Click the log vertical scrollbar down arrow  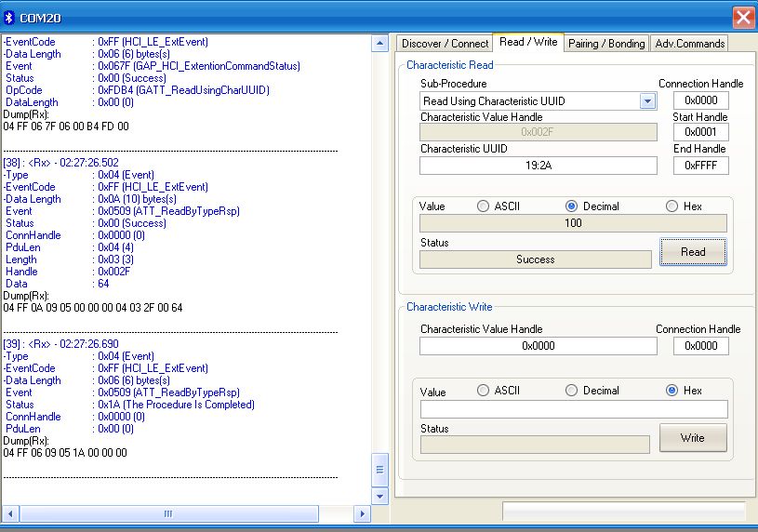pos(380,497)
